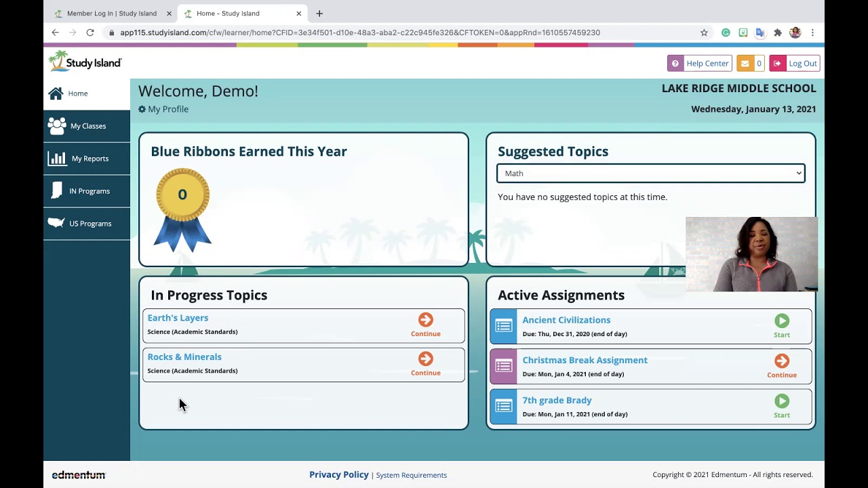
Task: Start the Ancient Civilizations assignment
Action: pyautogui.click(x=782, y=326)
